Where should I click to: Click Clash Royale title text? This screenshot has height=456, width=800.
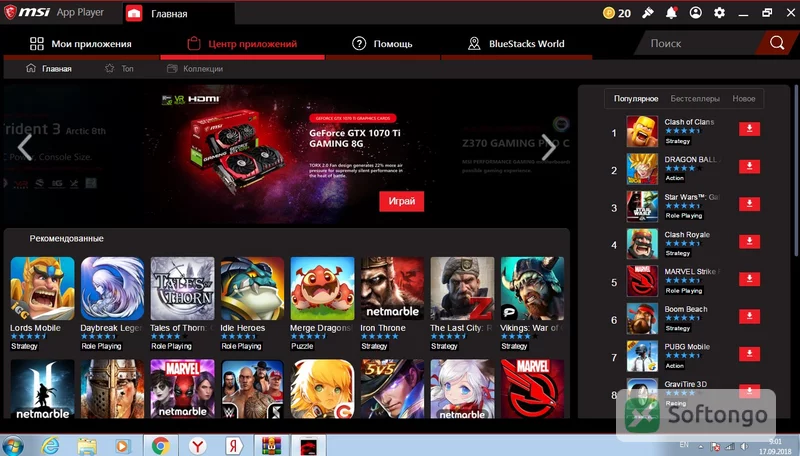[687, 235]
